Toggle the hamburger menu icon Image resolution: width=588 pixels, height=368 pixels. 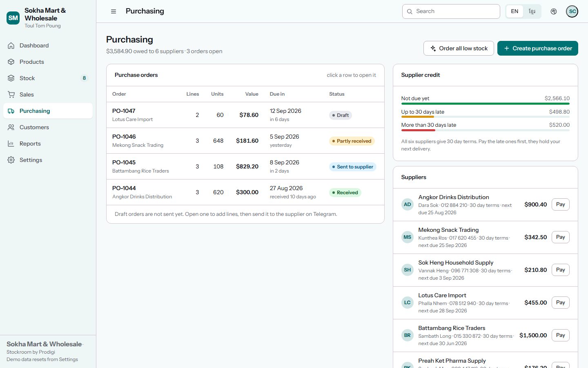pyautogui.click(x=114, y=11)
